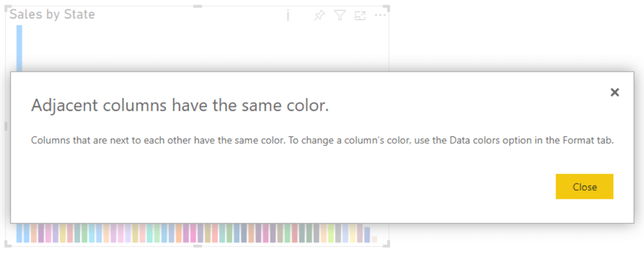Pin the Sales by State visual
The image size is (644, 253).
pos(319,16)
